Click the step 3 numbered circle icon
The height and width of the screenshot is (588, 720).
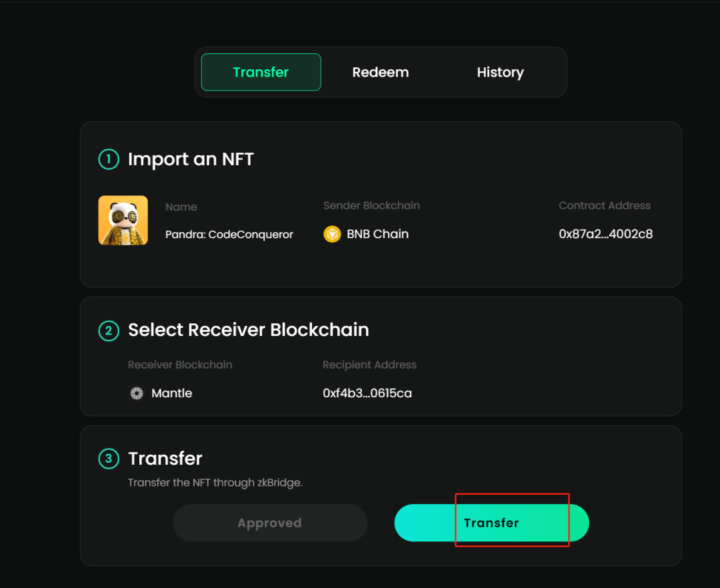click(x=109, y=459)
